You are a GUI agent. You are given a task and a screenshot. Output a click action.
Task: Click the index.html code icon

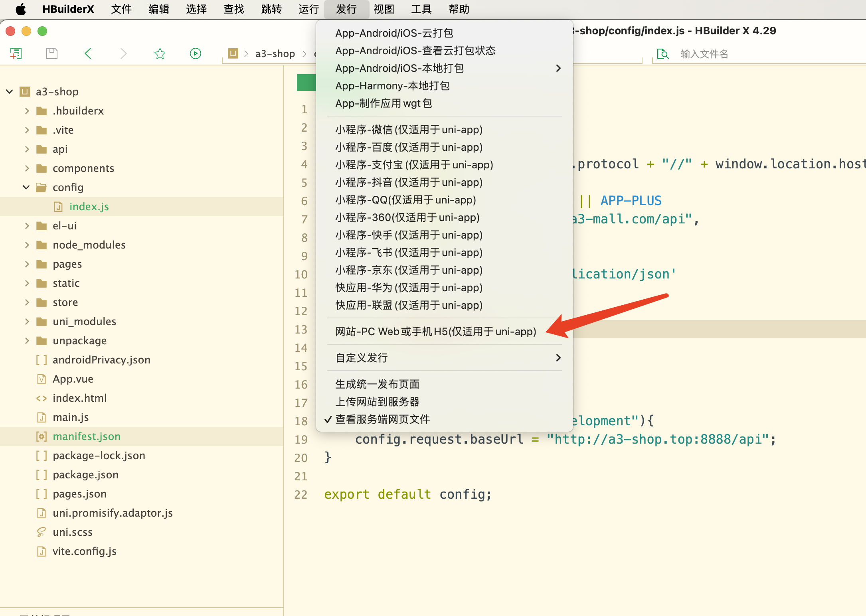pyautogui.click(x=42, y=398)
